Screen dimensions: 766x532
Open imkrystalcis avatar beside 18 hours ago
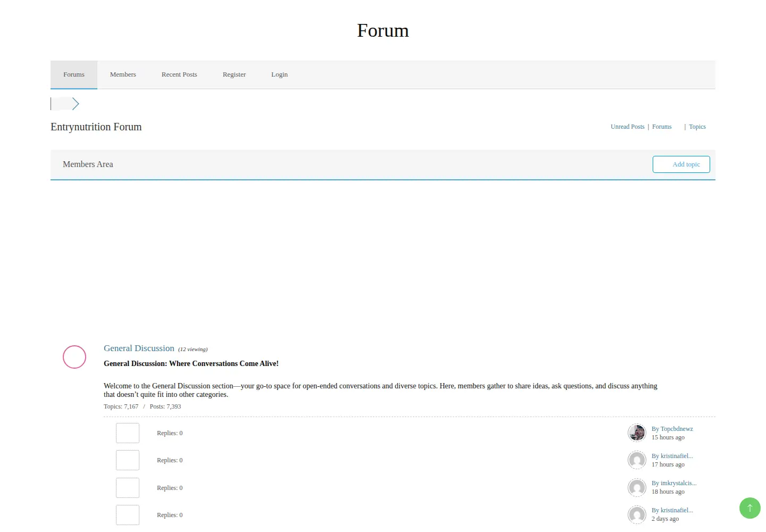637,487
